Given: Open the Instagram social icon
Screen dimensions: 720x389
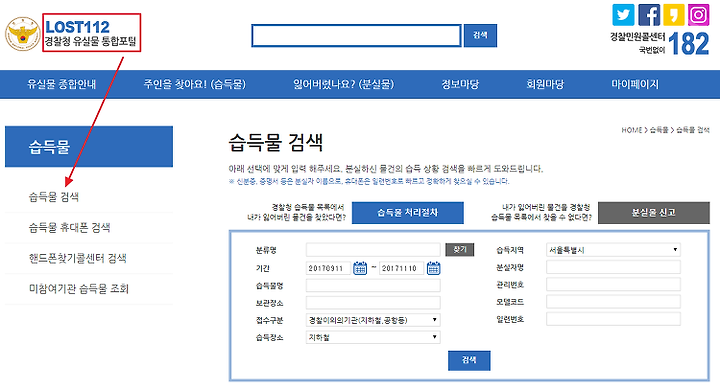Looking at the screenshot, I should [x=698, y=15].
